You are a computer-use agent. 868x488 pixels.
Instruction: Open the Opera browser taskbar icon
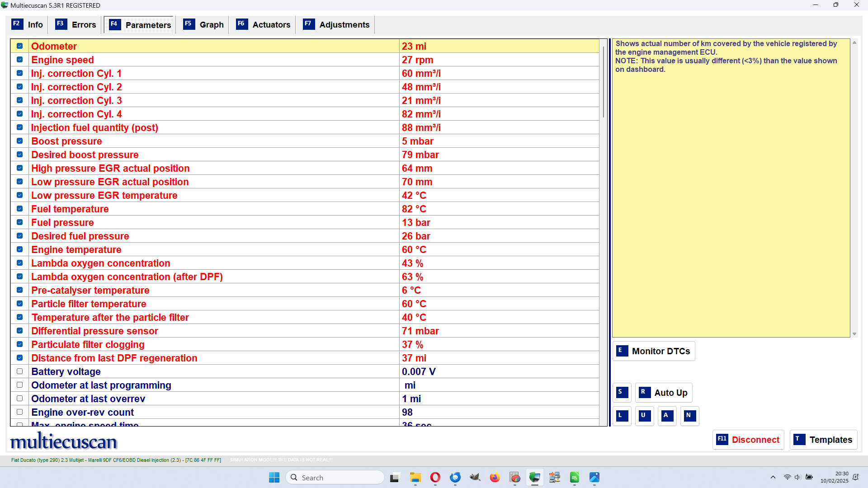435,478
